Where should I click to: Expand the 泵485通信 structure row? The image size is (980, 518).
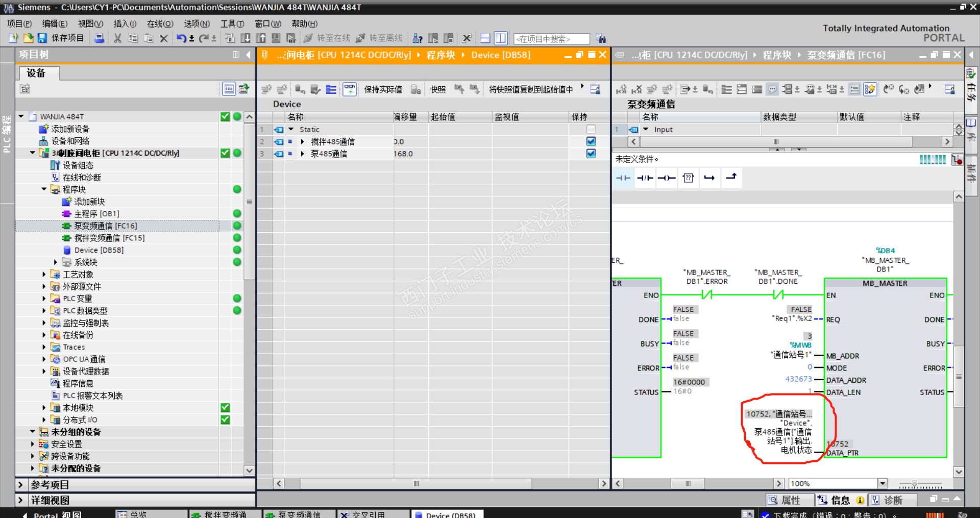303,154
